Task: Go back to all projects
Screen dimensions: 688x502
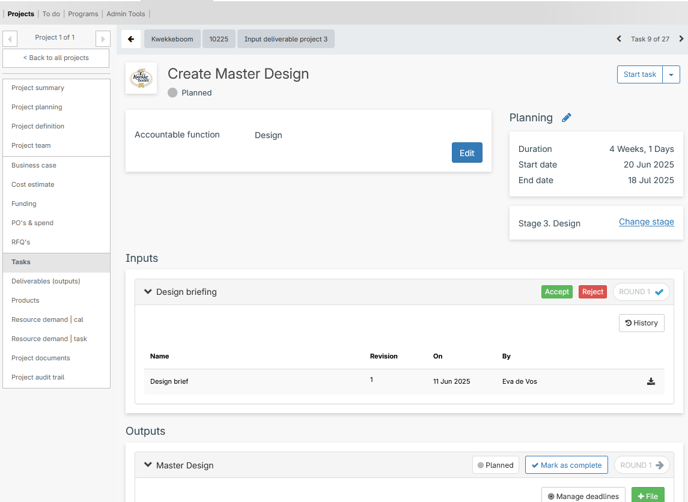Action: click(56, 58)
